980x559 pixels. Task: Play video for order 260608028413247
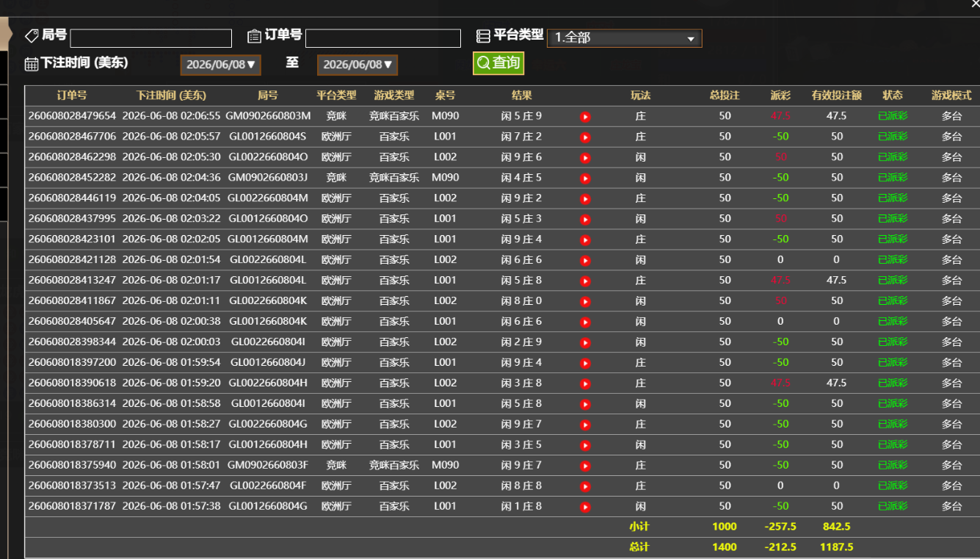tap(585, 281)
